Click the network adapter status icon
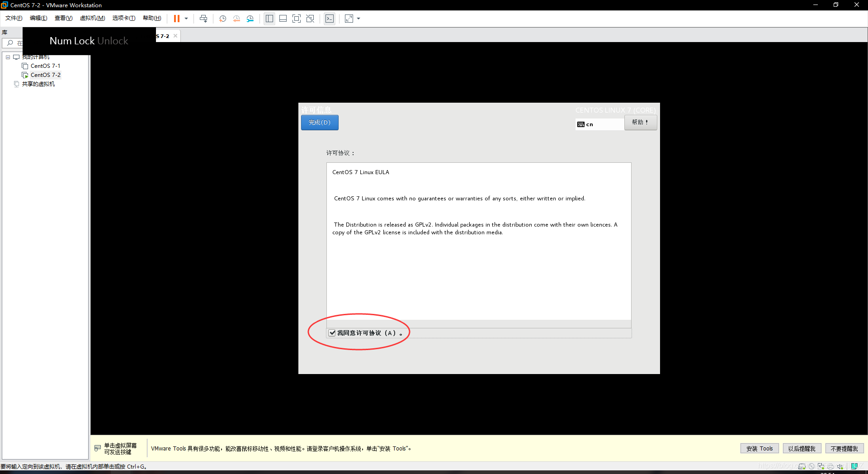Screen dimensions: 868x474 pyautogui.click(x=821, y=466)
